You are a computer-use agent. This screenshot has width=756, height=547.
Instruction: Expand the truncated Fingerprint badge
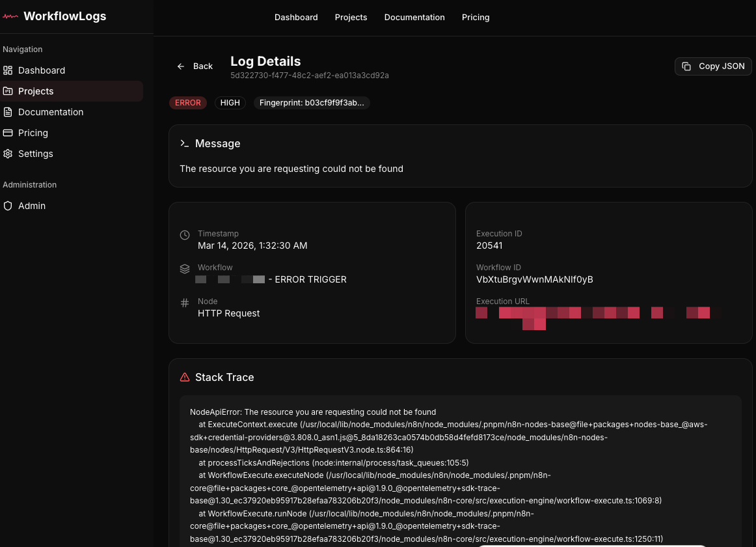click(x=312, y=102)
